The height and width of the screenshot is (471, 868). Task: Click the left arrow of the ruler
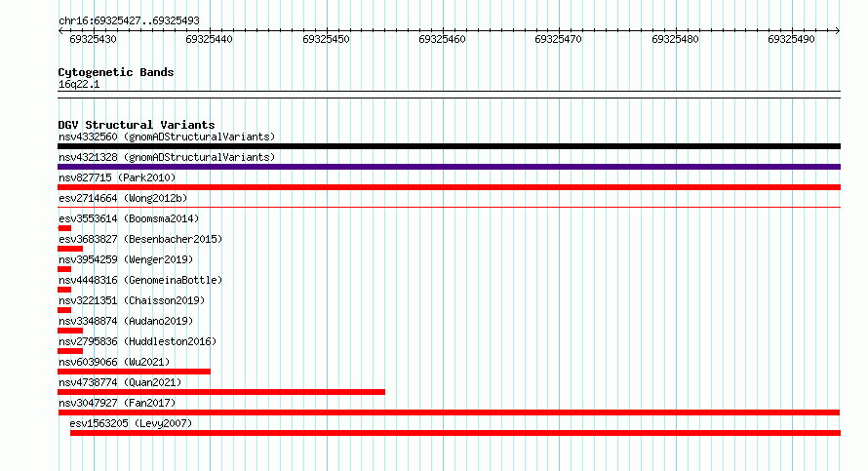click(x=60, y=31)
